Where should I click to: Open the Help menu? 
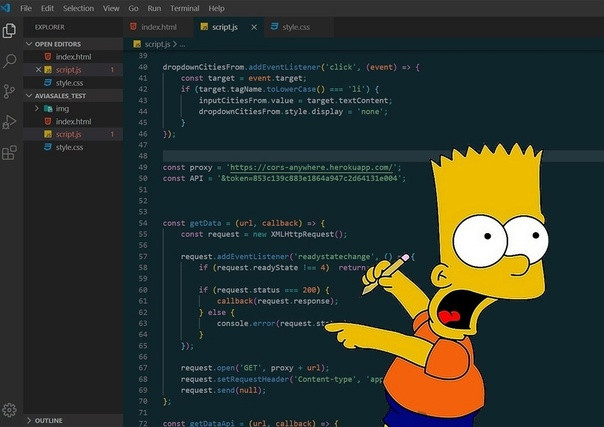point(216,8)
